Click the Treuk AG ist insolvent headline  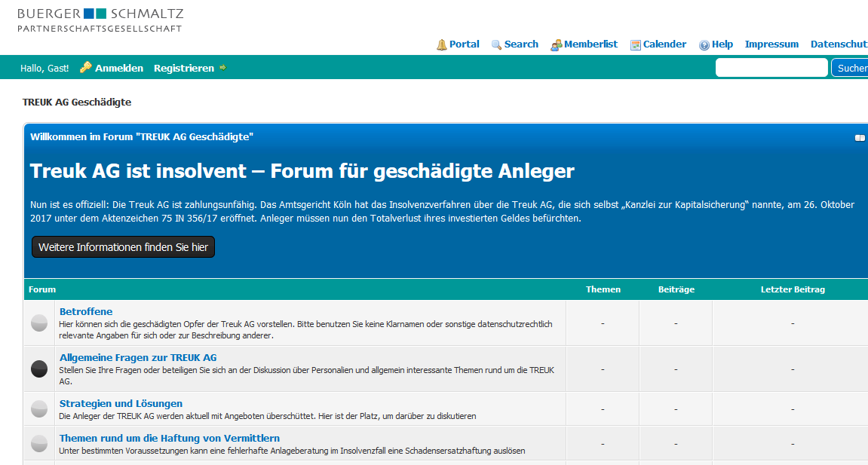302,171
